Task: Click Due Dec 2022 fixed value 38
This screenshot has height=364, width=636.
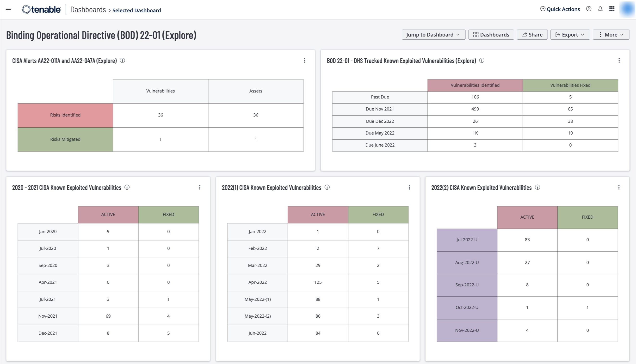Action: click(570, 122)
